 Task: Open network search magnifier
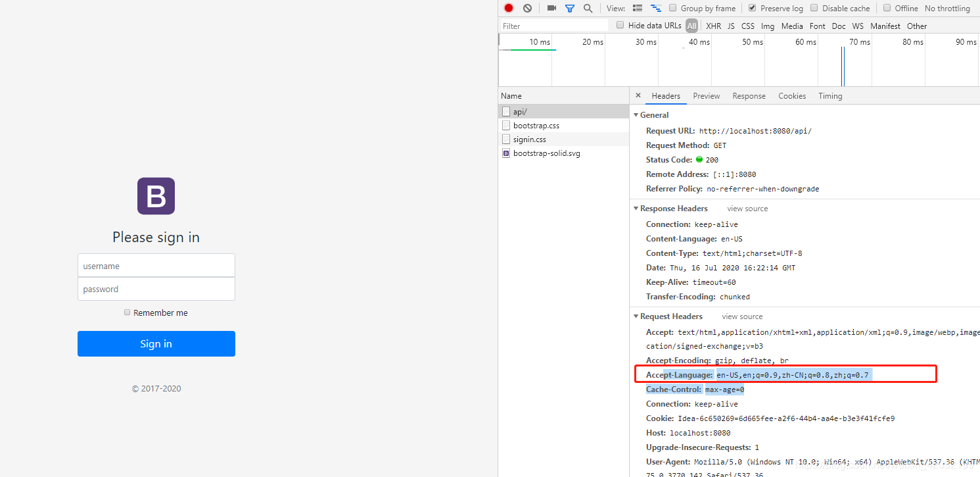[588, 8]
